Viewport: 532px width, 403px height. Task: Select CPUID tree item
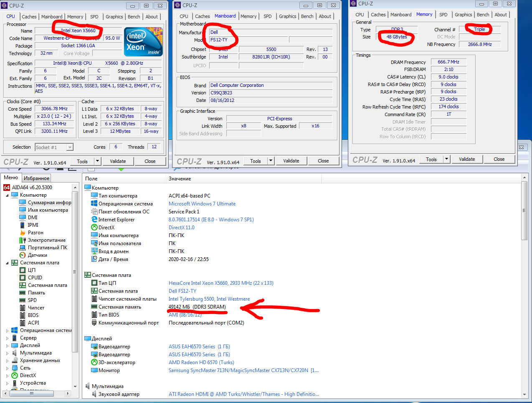pos(35,278)
